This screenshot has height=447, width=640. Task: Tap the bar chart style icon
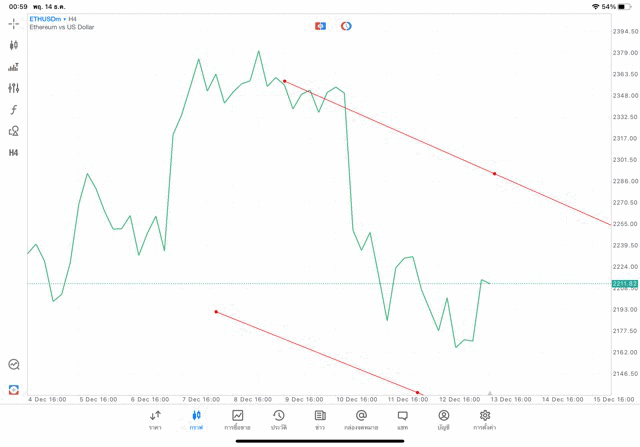tap(14, 67)
